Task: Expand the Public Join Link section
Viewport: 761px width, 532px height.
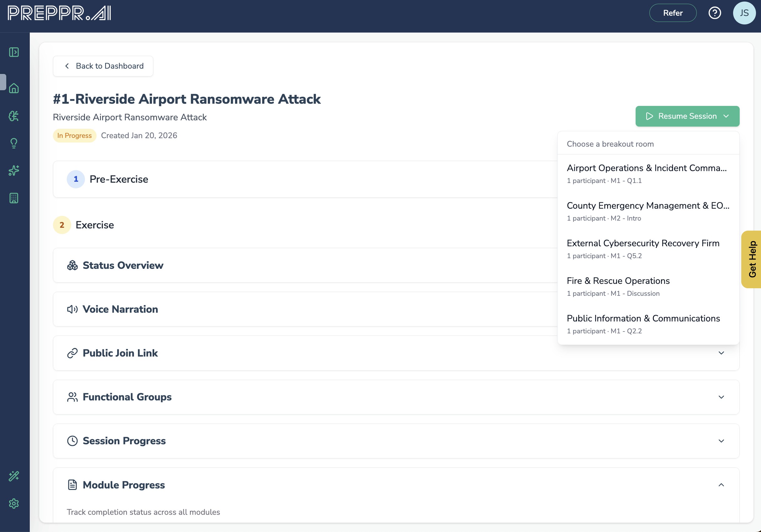Action: pos(721,353)
